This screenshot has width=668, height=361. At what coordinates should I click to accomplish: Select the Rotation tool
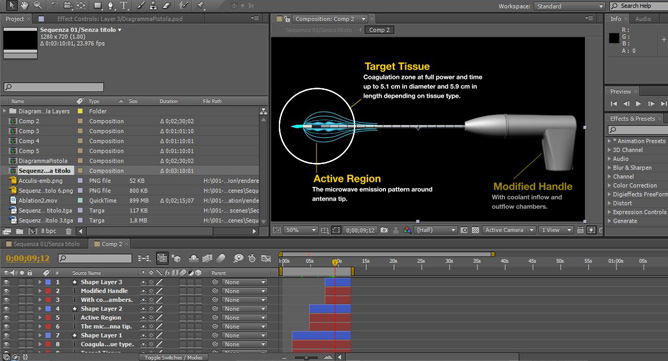tap(55, 6)
